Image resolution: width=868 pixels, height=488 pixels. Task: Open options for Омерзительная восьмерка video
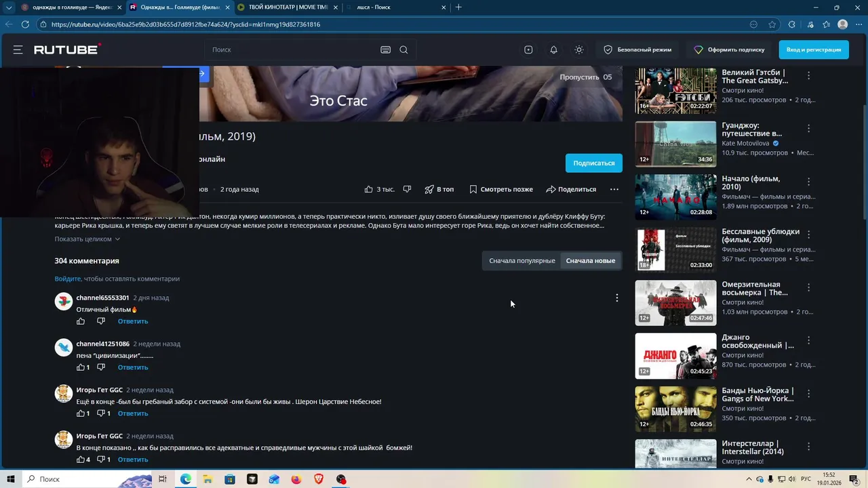(808, 287)
